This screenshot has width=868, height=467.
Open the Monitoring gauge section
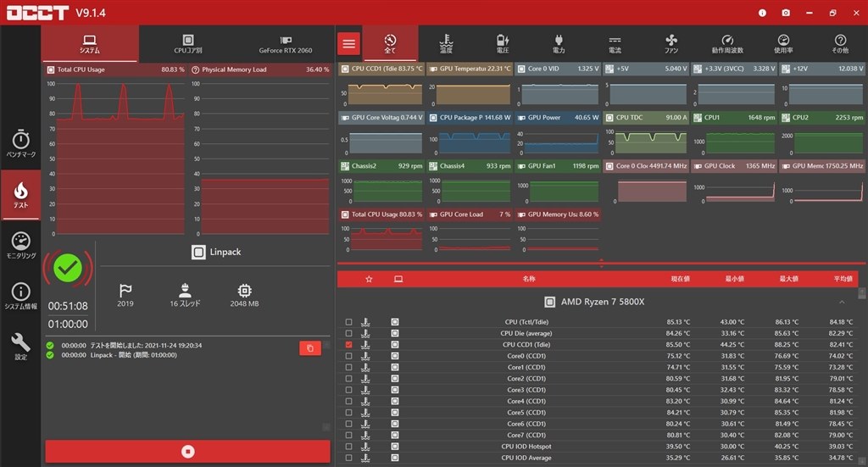(x=20, y=245)
